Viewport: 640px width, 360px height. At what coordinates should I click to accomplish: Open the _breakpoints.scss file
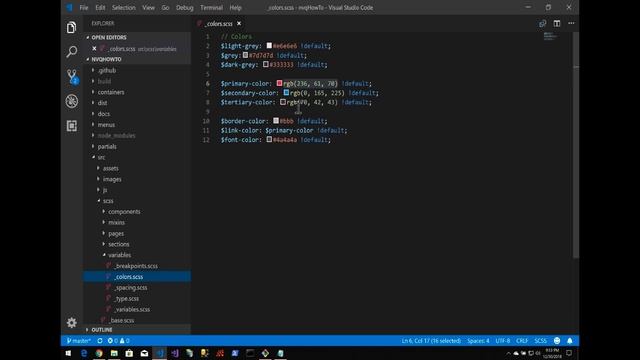point(136,266)
